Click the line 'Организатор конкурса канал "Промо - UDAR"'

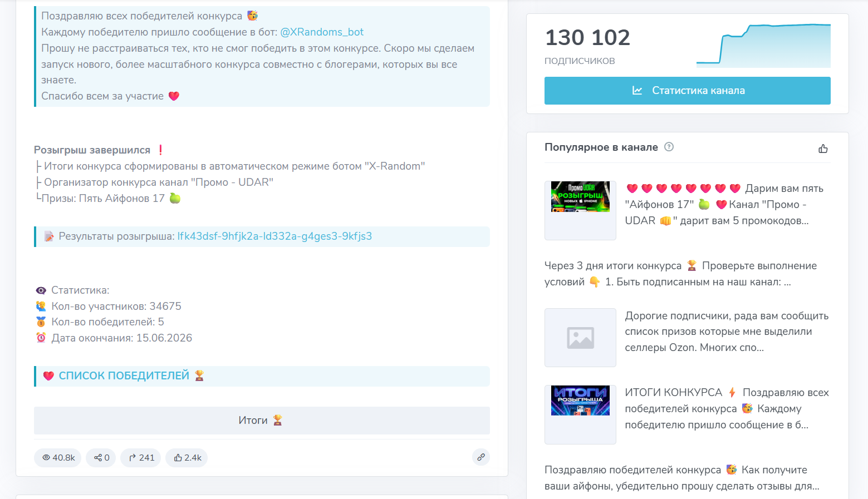point(159,182)
